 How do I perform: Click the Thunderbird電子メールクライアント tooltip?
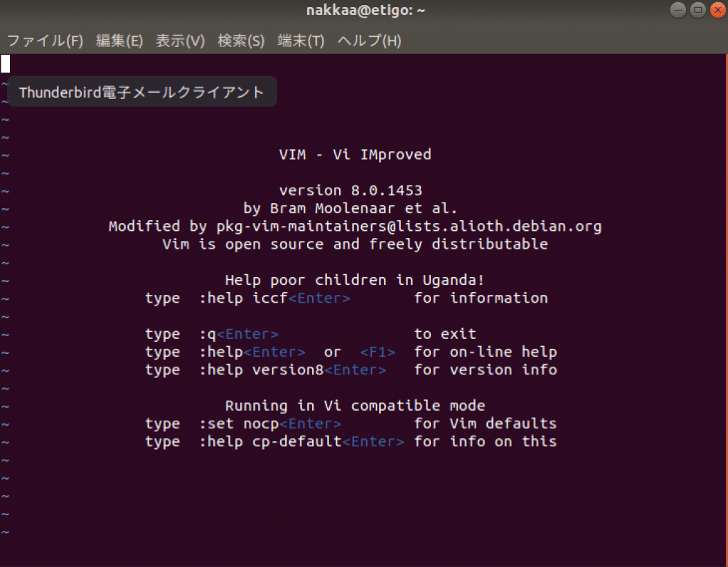coord(141,92)
